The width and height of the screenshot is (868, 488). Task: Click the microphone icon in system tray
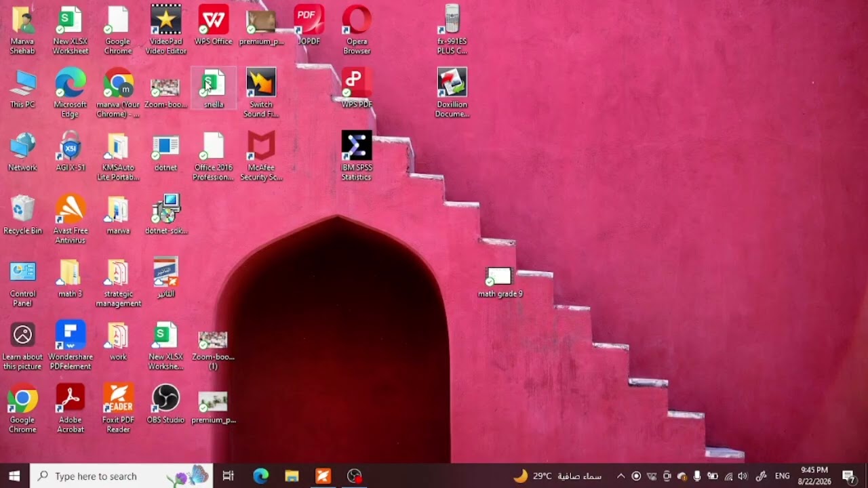coord(697,476)
